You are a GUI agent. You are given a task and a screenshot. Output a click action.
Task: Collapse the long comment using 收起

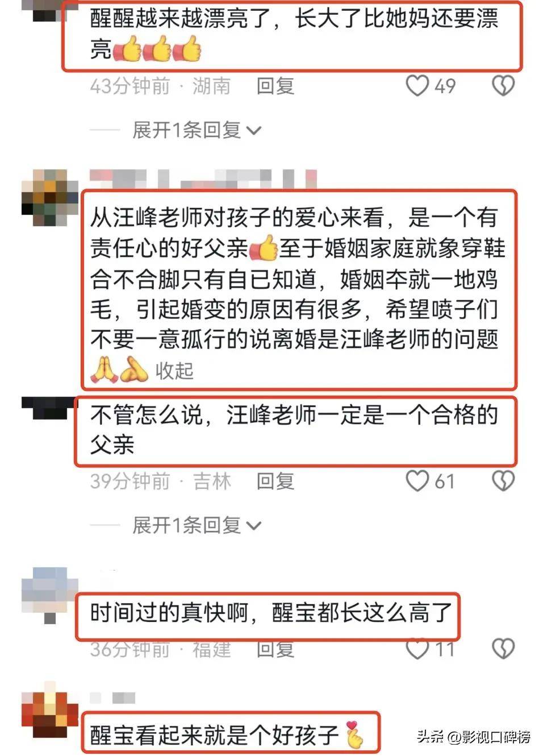pyautogui.click(x=174, y=371)
